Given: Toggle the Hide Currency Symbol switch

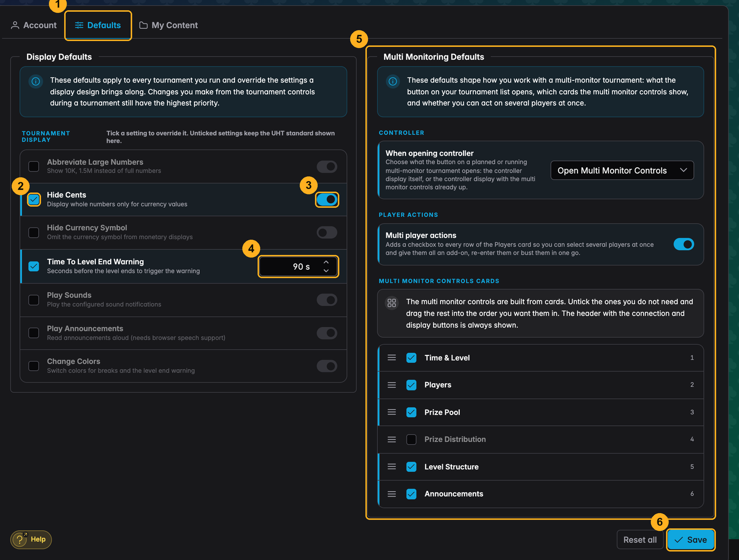Looking at the screenshot, I should pyautogui.click(x=327, y=232).
